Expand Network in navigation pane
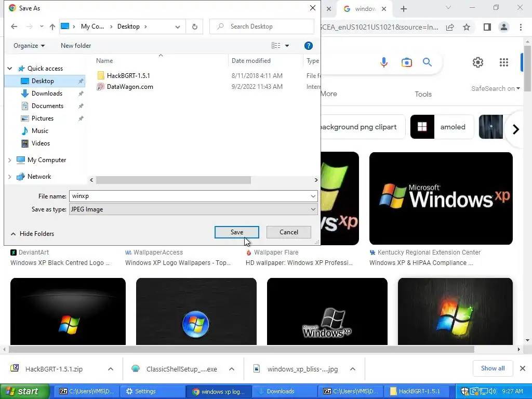Image resolution: width=532 pixels, height=399 pixels. point(10,177)
